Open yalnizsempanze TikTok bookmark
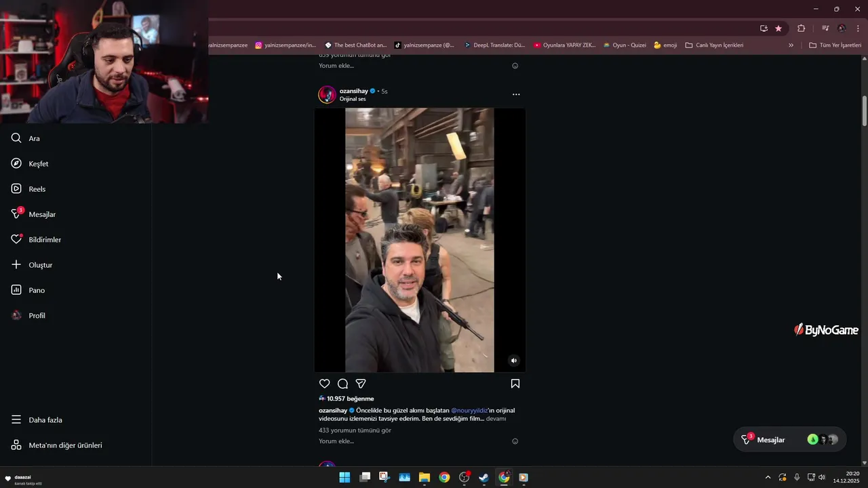This screenshot has width=868, height=488. [x=425, y=45]
